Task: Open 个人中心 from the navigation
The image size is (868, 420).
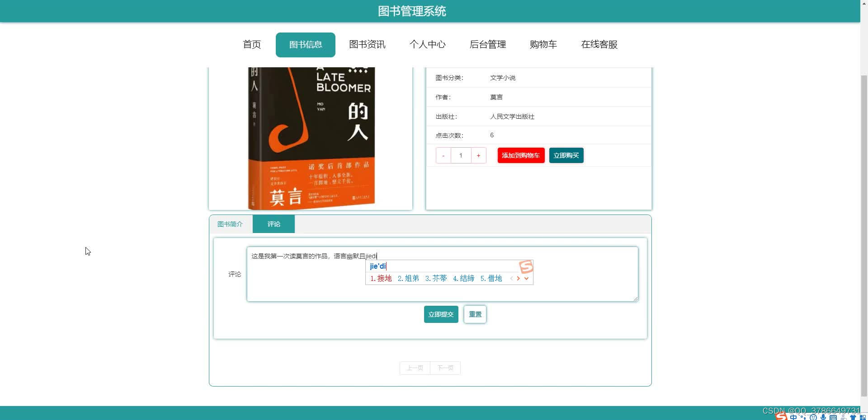Action: 427,44
